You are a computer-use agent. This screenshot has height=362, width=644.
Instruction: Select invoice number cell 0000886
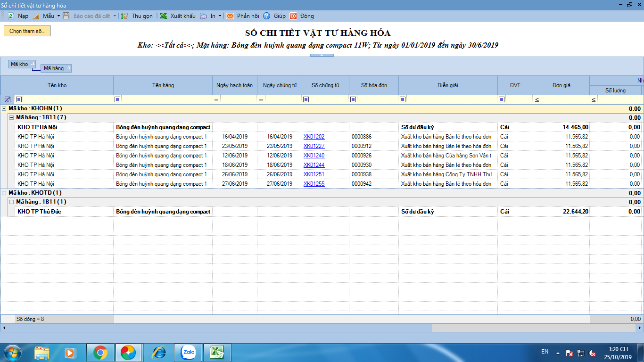(x=374, y=137)
